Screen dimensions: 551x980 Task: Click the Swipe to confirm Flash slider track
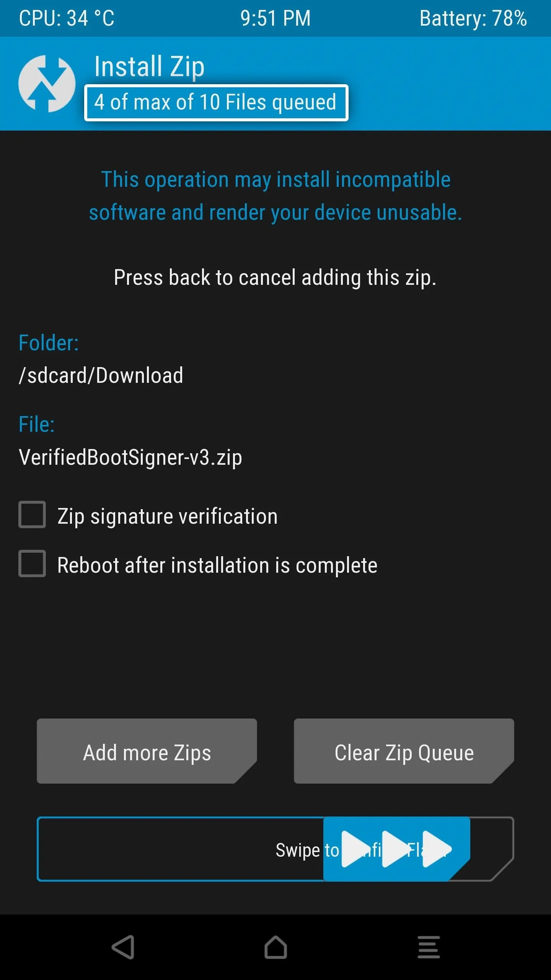(x=275, y=849)
